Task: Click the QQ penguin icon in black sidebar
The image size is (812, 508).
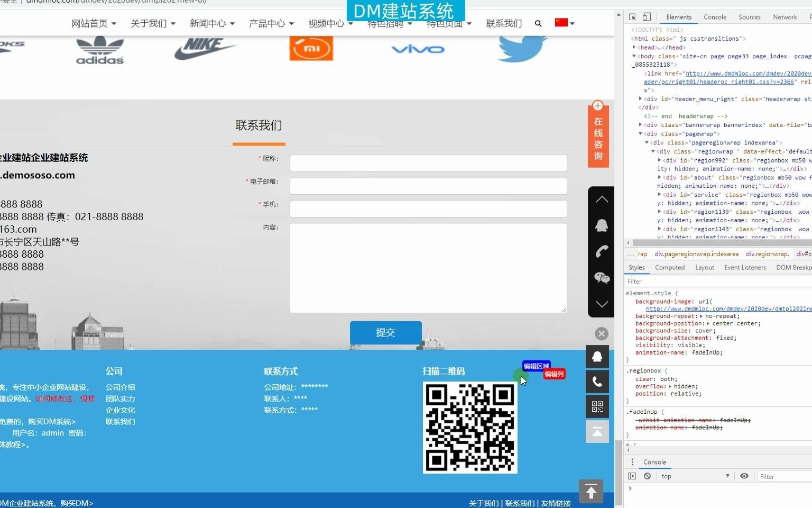Action: pos(602,226)
